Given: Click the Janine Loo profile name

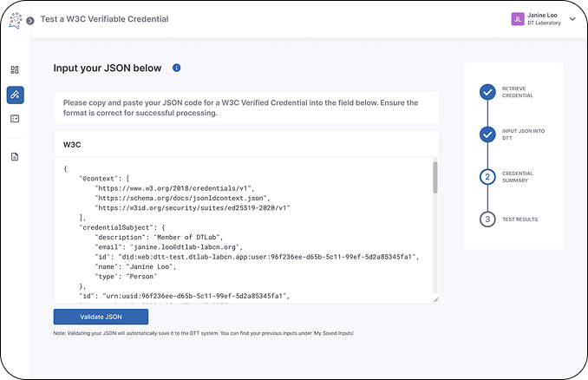Looking at the screenshot, I should pyautogui.click(x=541, y=16).
